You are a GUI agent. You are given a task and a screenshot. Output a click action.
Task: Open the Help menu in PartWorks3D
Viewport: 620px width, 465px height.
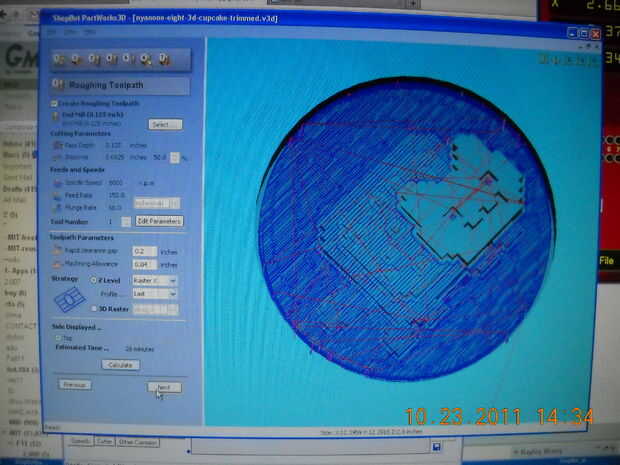[x=90, y=32]
